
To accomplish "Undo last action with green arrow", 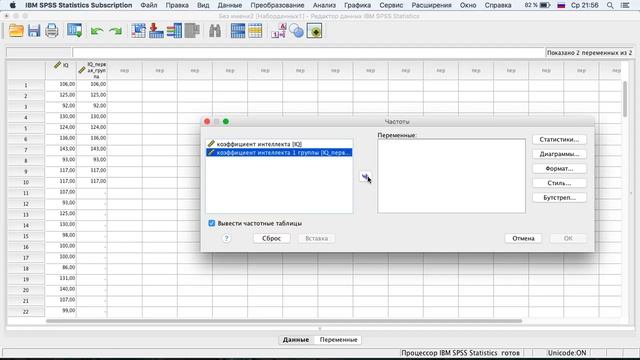I will [x=97, y=31].
